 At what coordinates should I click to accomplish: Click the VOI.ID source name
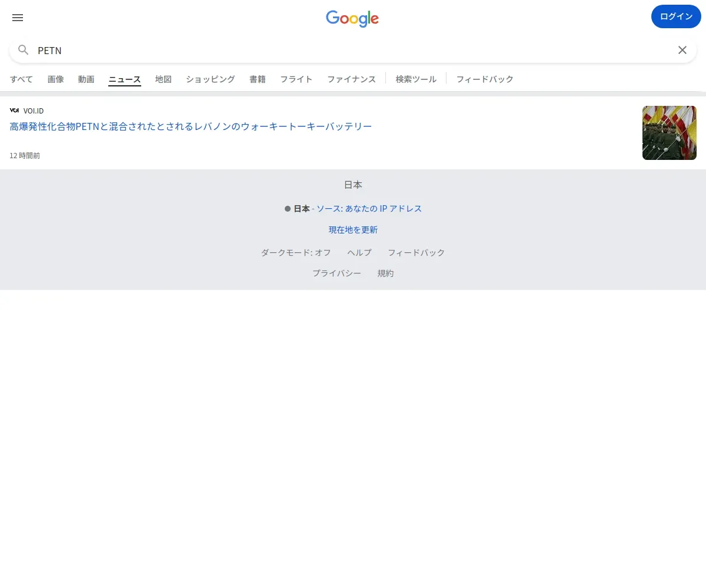tap(34, 111)
